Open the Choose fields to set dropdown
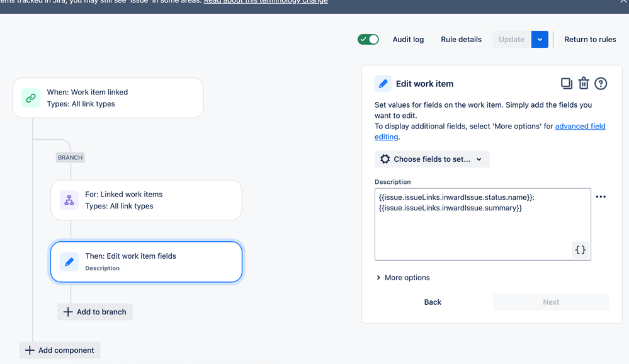Image resolution: width=629 pixels, height=364 pixels. click(x=432, y=159)
